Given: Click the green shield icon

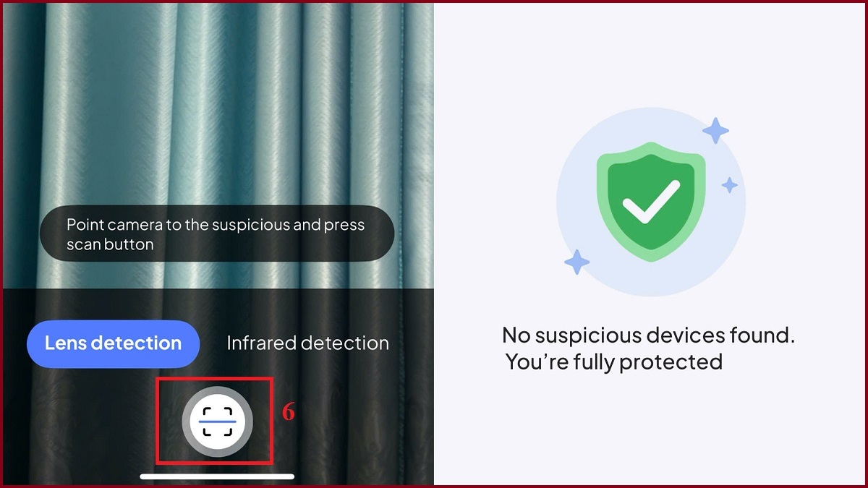Looking at the screenshot, I should [x=650, y=202].
